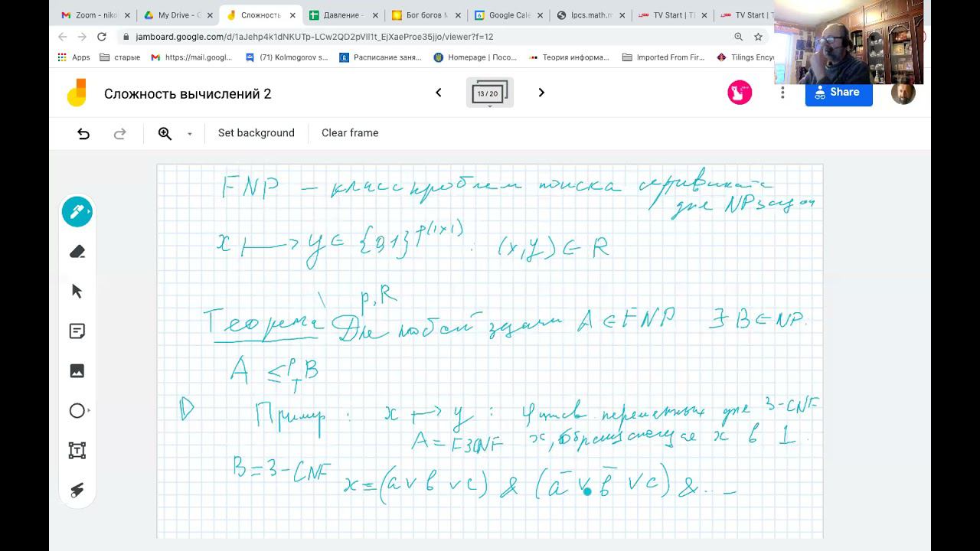The image size is (980, 551).
Task: Click the address bar URL
Action: 315,37
